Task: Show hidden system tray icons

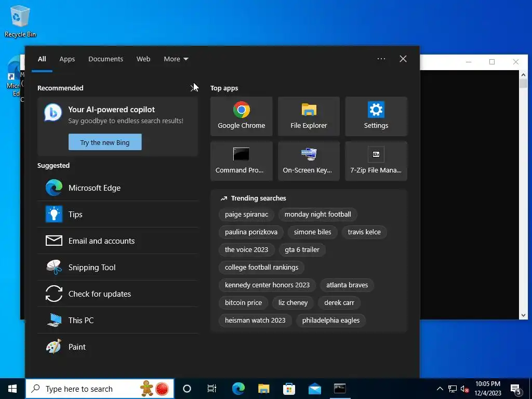Action: [x=440, y=389]
